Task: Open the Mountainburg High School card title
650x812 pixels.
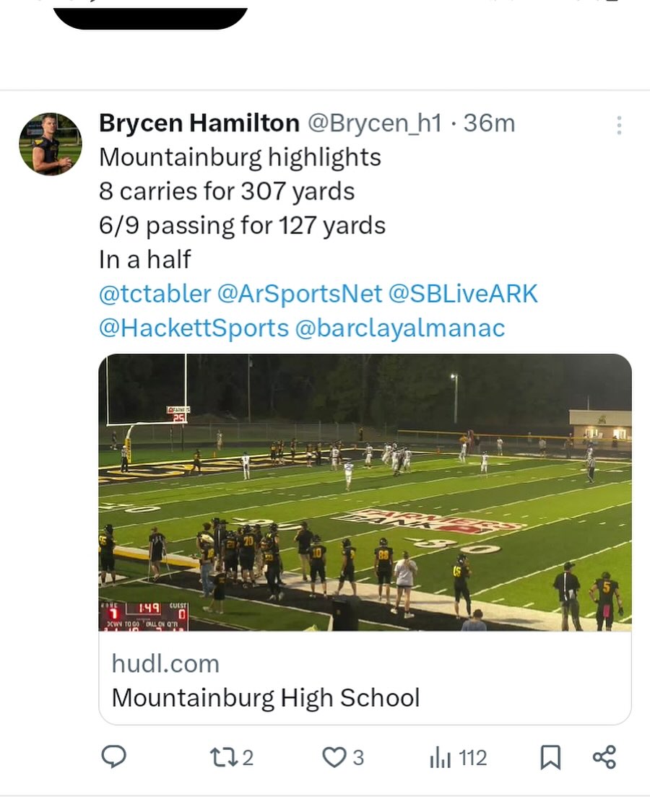Action: tap(266, 698)
